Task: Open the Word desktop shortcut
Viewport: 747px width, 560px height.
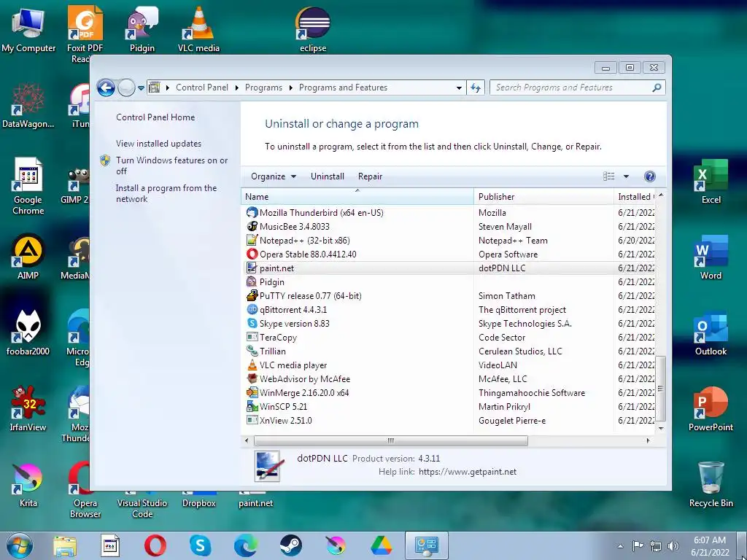Action: (711, 257)
